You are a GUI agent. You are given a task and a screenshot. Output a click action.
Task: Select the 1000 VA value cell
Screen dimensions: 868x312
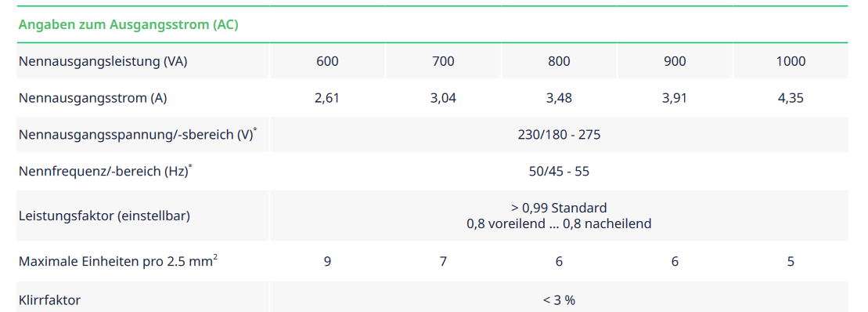click(x=791, y=61)
